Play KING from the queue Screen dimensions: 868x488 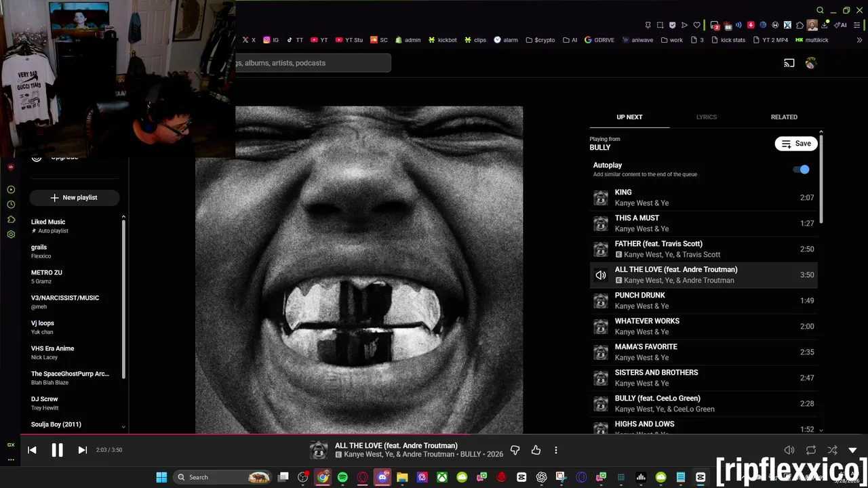click(x=703, y=197)
